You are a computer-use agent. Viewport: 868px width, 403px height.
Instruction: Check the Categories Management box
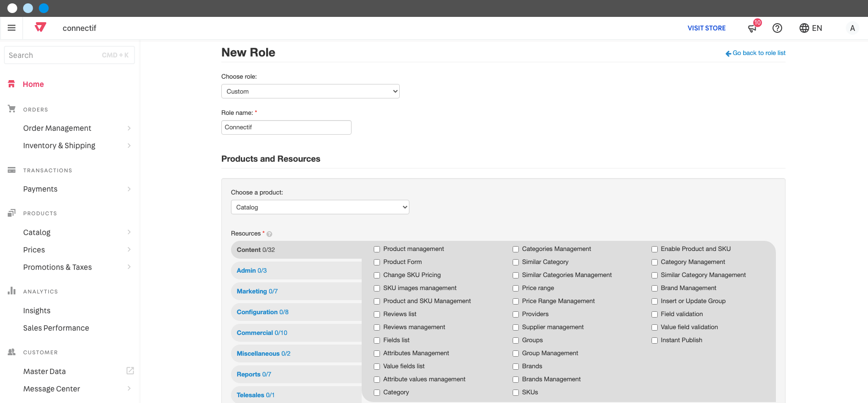515,250
